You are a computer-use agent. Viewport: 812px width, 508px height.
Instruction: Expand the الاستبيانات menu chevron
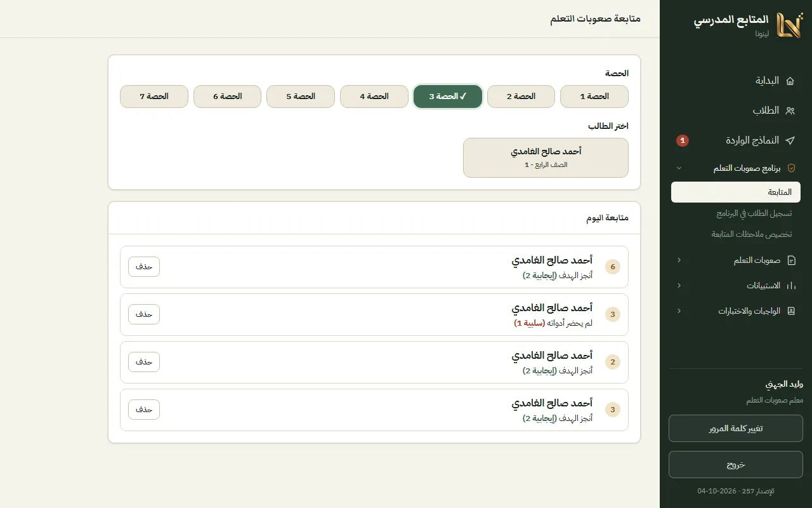coord(679,286)
